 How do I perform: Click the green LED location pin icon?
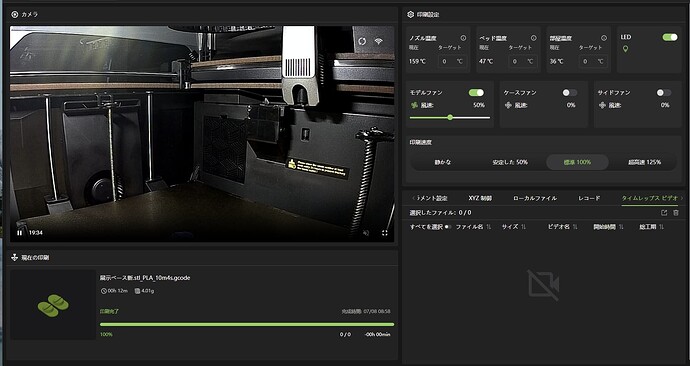coord(625,49)
